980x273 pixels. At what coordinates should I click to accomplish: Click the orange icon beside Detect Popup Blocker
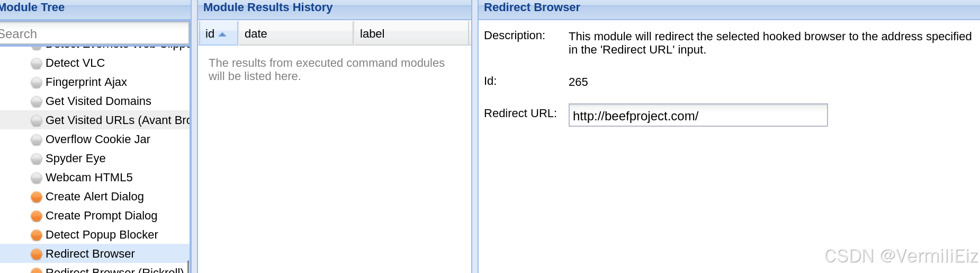click(37, 235)
